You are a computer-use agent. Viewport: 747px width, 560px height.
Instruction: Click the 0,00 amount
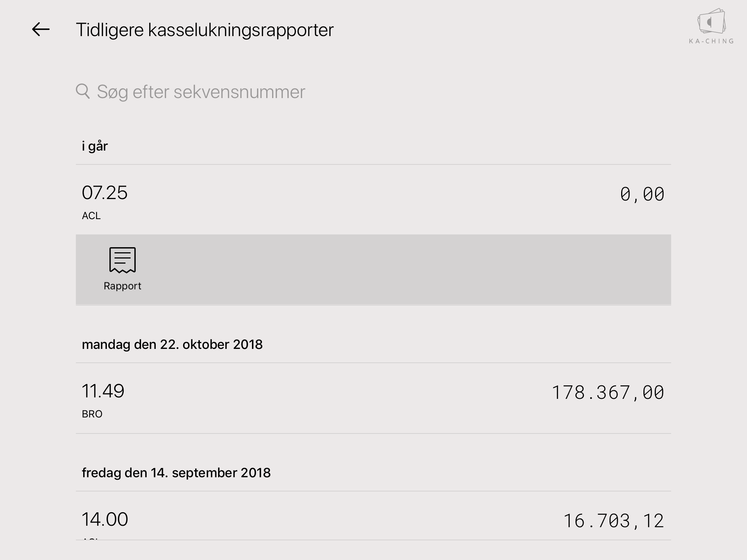(642, 194)
